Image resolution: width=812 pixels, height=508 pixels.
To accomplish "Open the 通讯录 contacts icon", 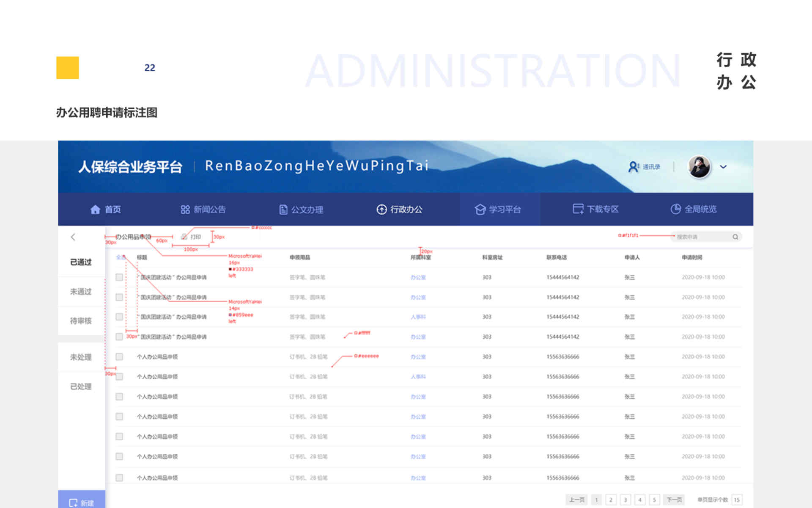I will [633, 167].
